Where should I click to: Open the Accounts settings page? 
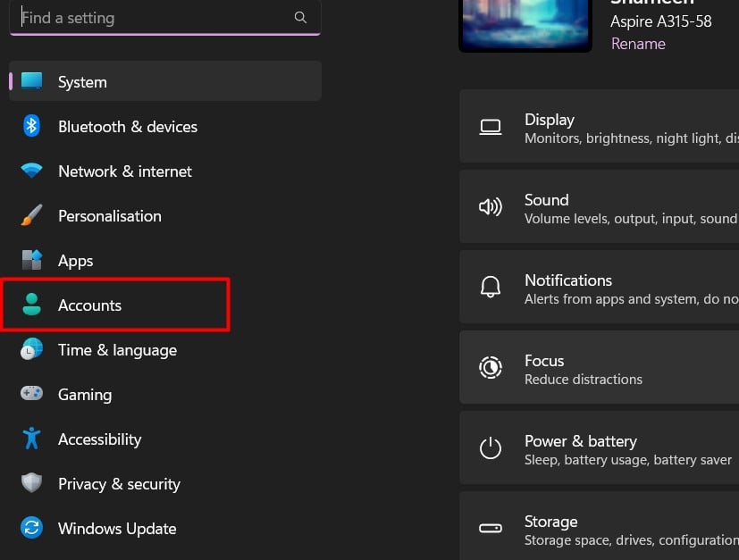click(89, 305)
